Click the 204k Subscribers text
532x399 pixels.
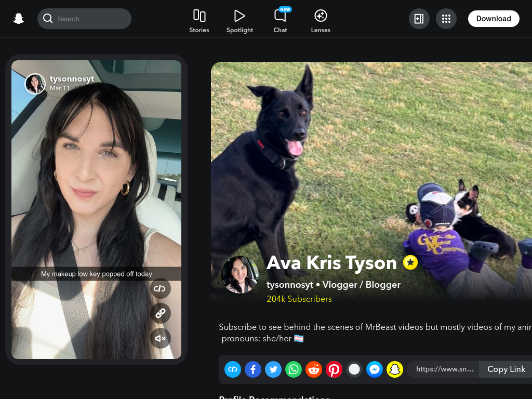pyautogui.click(x=299, y=299)
